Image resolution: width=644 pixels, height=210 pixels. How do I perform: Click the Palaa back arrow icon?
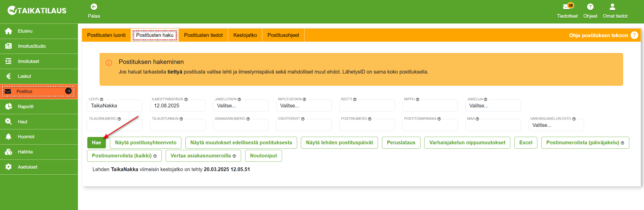pyautogui.click(x=94, y=7)
